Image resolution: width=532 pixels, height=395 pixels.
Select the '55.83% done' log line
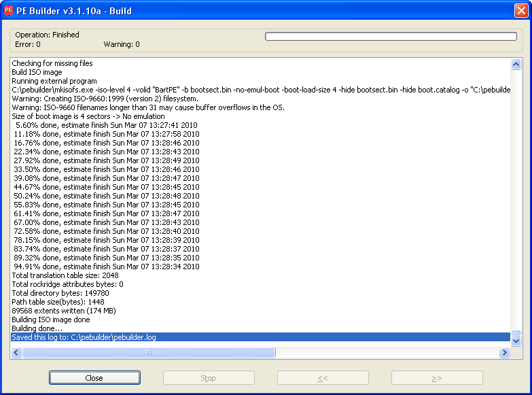pos(261,205)
